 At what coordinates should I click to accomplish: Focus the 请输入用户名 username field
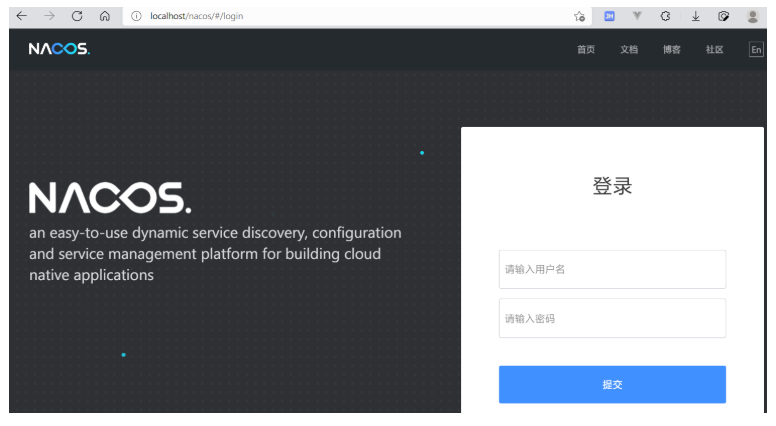pos(612,269)
